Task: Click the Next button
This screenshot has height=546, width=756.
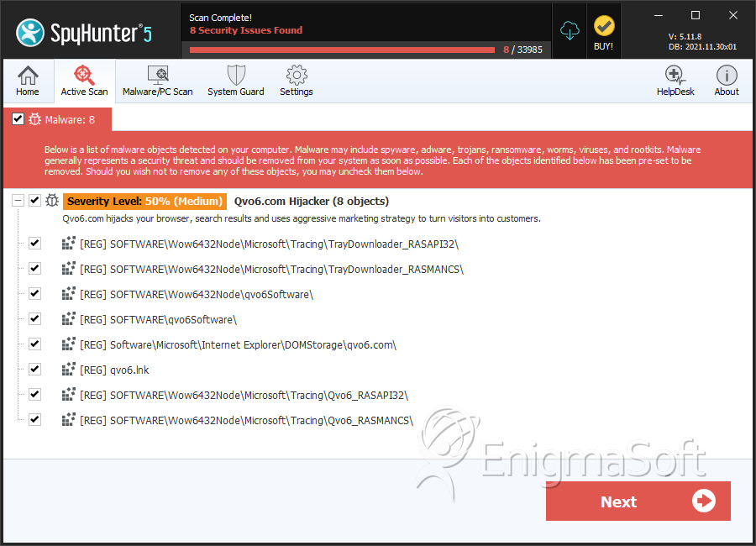Action: point(638,501)
